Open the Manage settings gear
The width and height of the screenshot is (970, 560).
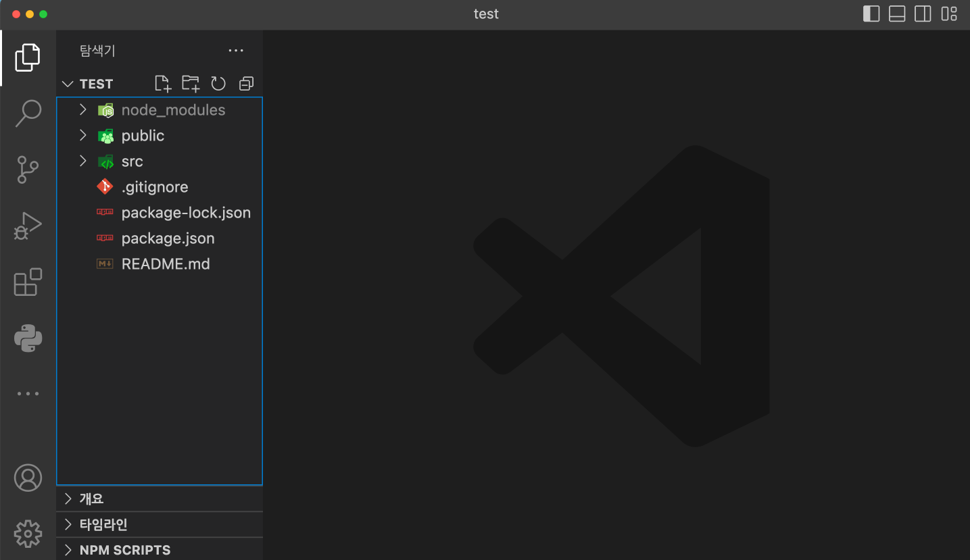(x=28, y=534)
